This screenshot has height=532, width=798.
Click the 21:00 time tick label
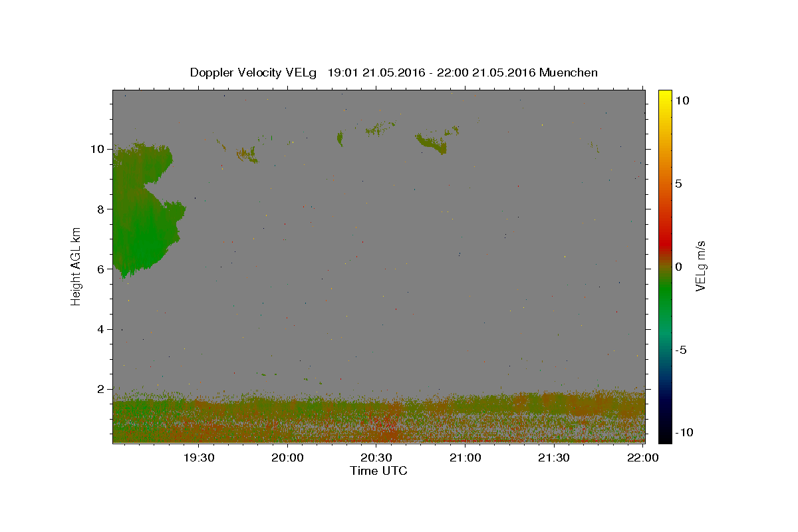click(465, 458)
